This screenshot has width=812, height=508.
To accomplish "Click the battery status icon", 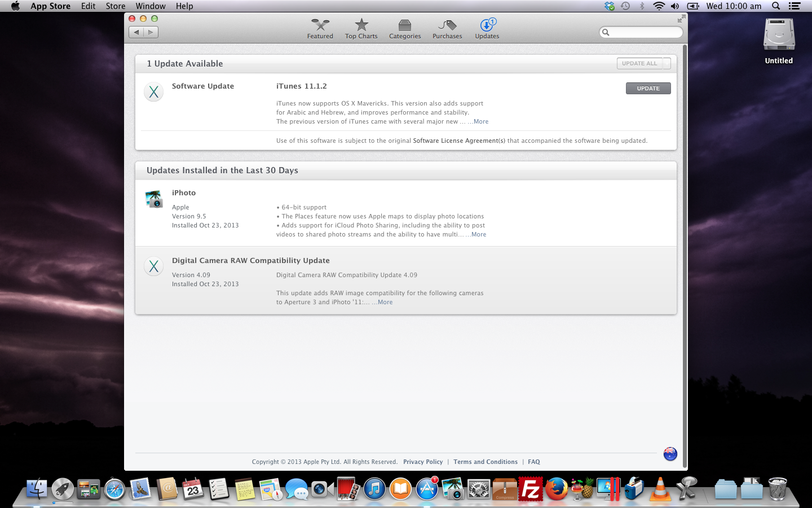I will point(693,6).
